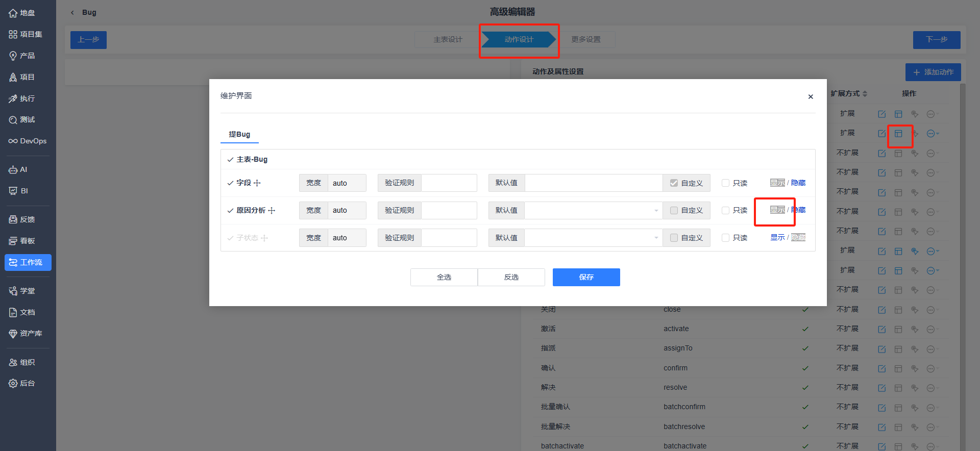Toggle the checkmark beside 子状态

[230, 238]
